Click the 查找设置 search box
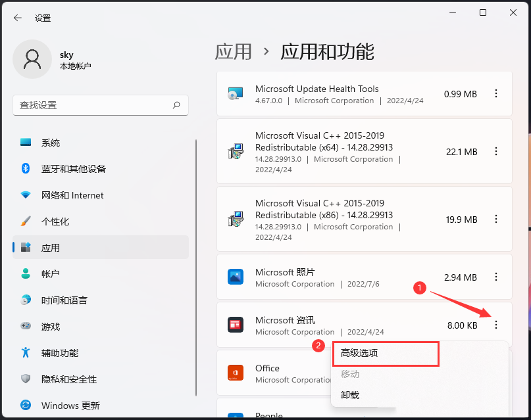Viewport: 531px width, 420px height. click(x=101, y=105)
